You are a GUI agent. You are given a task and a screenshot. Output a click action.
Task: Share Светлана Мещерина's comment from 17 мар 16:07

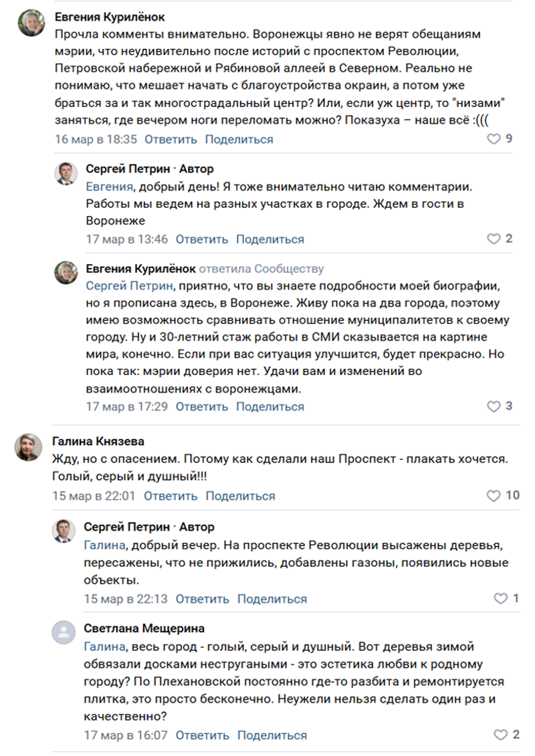pyautogui.click(x=272, y=735)
